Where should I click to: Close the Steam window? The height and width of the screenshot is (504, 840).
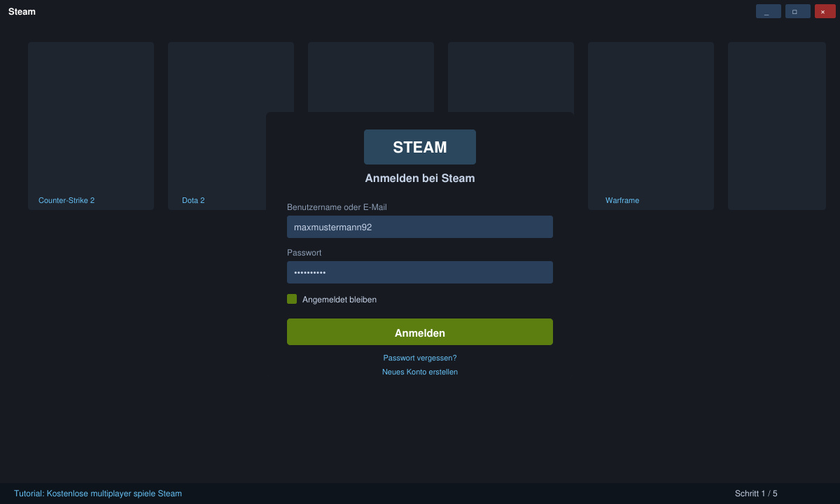[x=825, y=11]
